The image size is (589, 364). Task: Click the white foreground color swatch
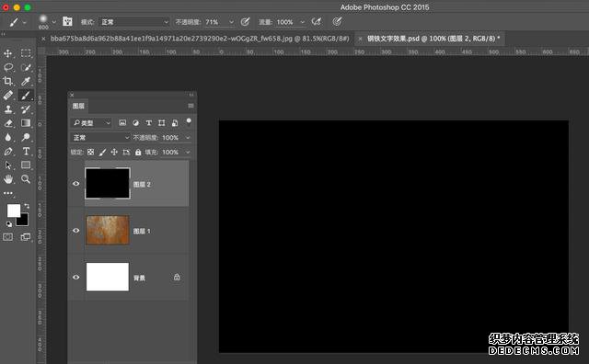tap(13, 210)
